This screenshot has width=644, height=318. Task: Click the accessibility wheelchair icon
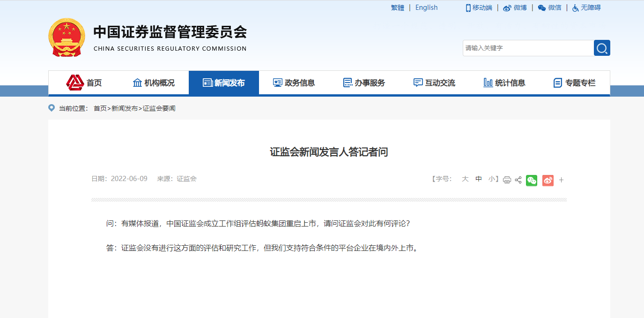576,8
